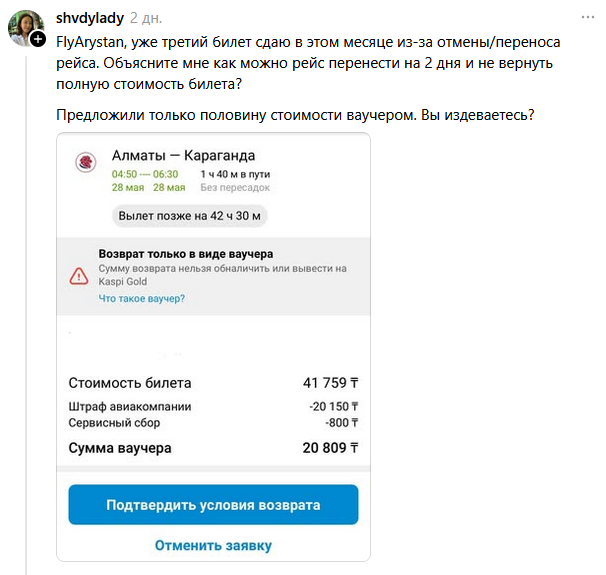
Task: Click the FlyArystan airline logo
Action: point(89,163)
